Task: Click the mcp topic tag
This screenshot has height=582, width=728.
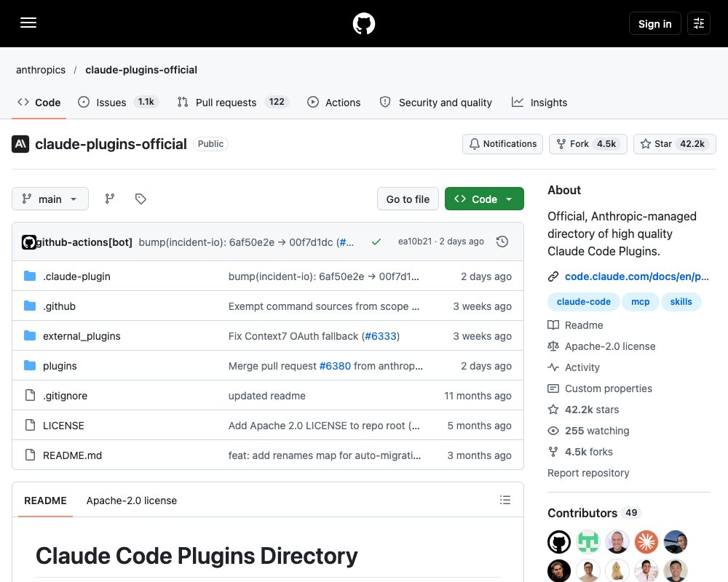Action: pos(640,302)
